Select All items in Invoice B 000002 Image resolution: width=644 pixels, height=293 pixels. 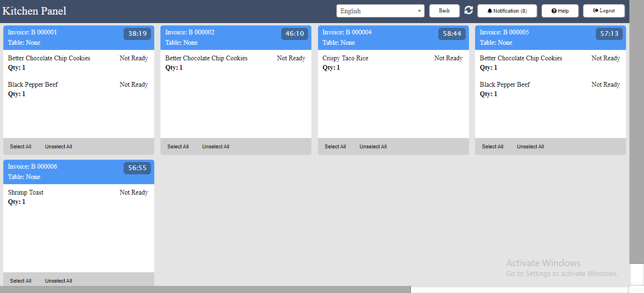178,146
